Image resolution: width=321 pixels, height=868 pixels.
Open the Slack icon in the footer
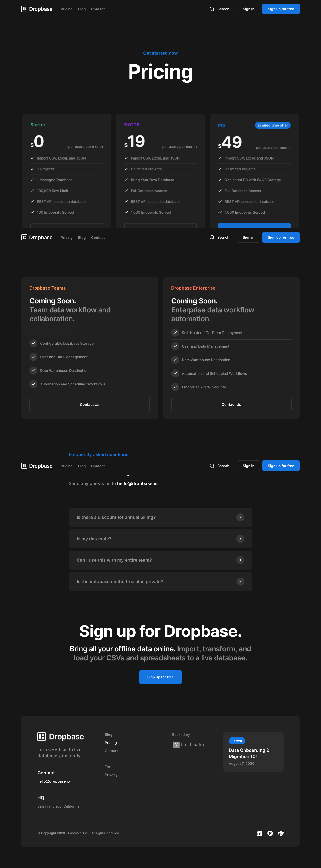(x=281, y=833)
